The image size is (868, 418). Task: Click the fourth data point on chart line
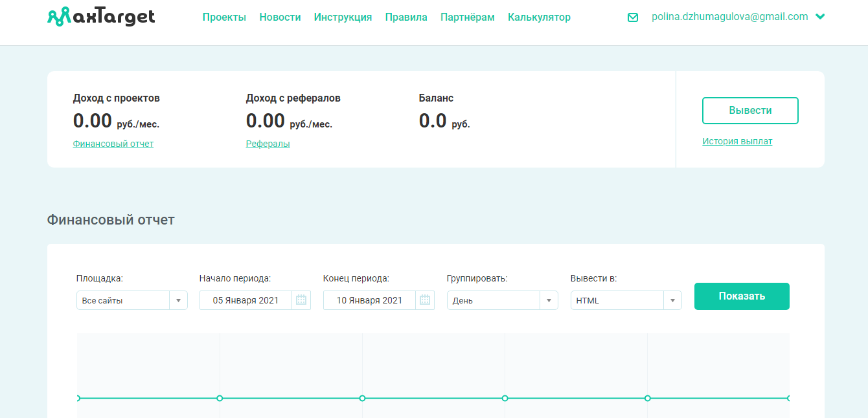click(505, 398)
